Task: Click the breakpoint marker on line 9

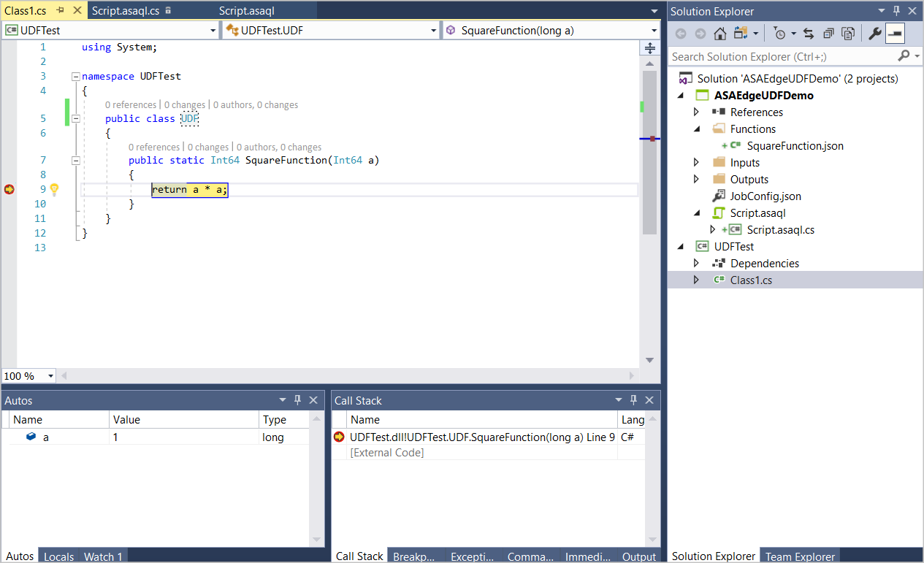Action: pos(9,188)
